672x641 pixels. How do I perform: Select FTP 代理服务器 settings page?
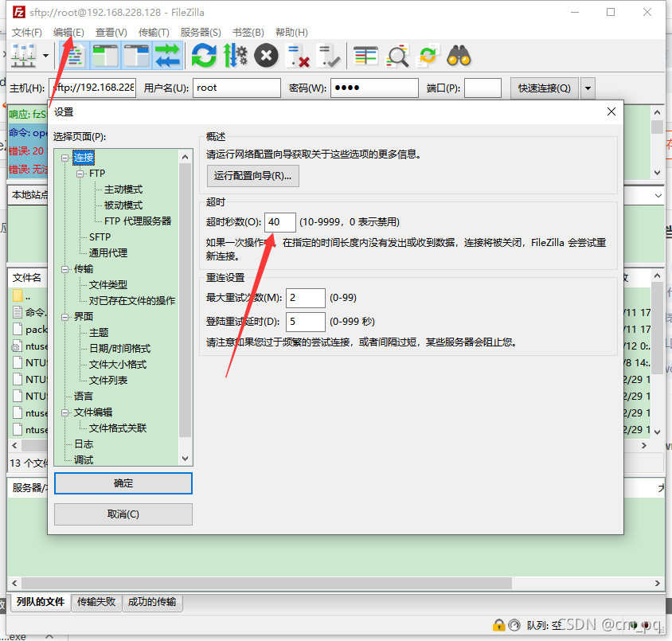point(138,221)
